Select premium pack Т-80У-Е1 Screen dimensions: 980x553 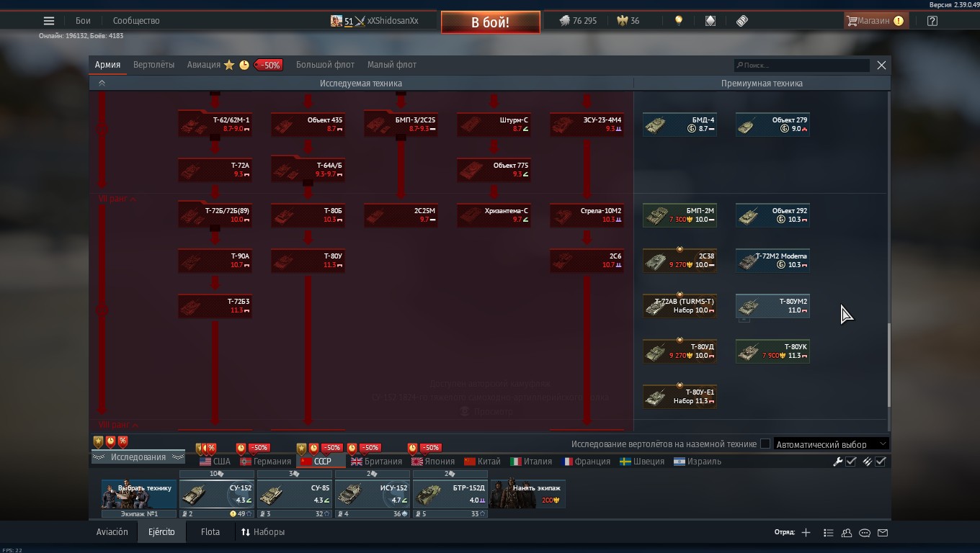coord(680,397)
